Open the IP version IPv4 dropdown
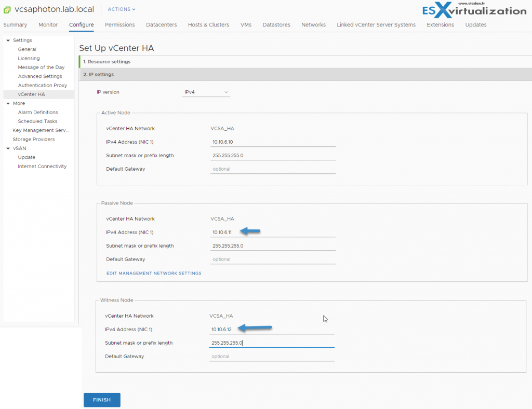Screen dimensions: 532x409 (x=206, y=92)
